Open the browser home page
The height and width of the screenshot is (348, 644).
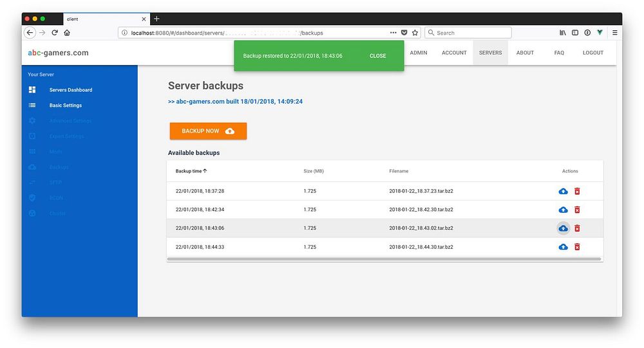67,33
